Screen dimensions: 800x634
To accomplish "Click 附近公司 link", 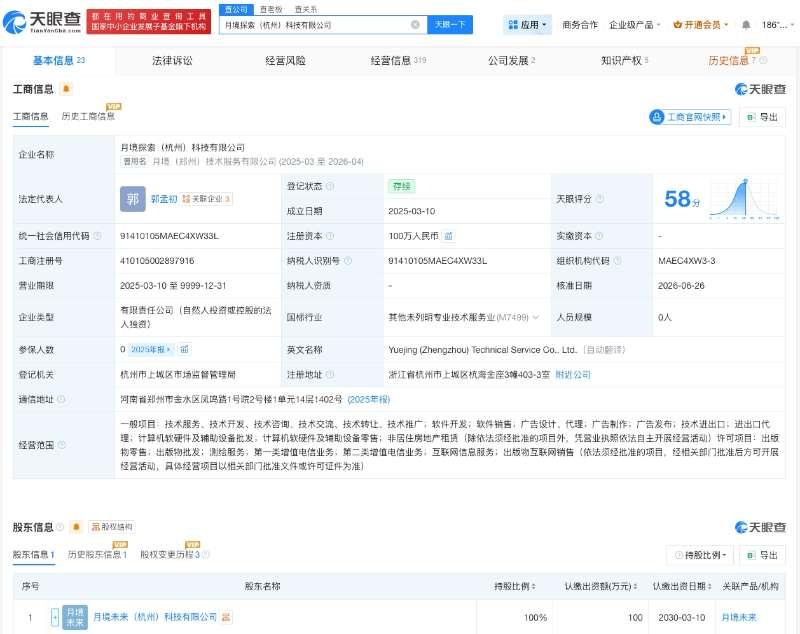I will click(x=572, y=374).
